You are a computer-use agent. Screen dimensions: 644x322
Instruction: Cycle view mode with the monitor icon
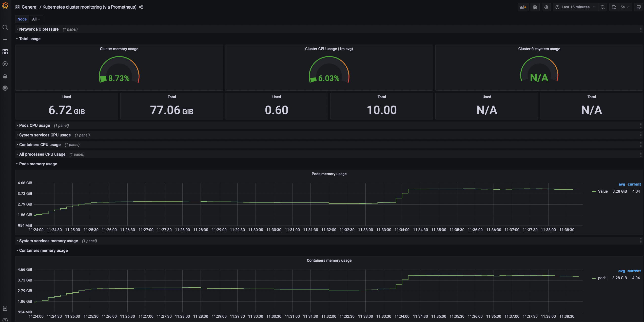pyautogui.click(x=638, y=7)
